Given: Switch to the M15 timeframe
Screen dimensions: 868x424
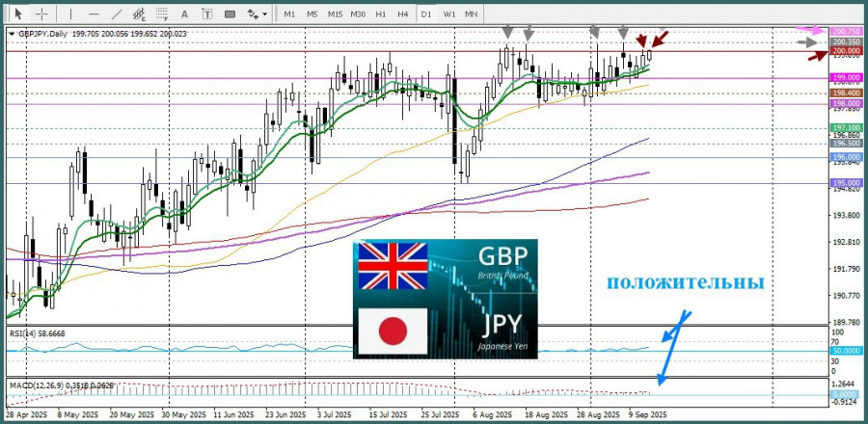Looking at the screenshot, I should 335,14.
